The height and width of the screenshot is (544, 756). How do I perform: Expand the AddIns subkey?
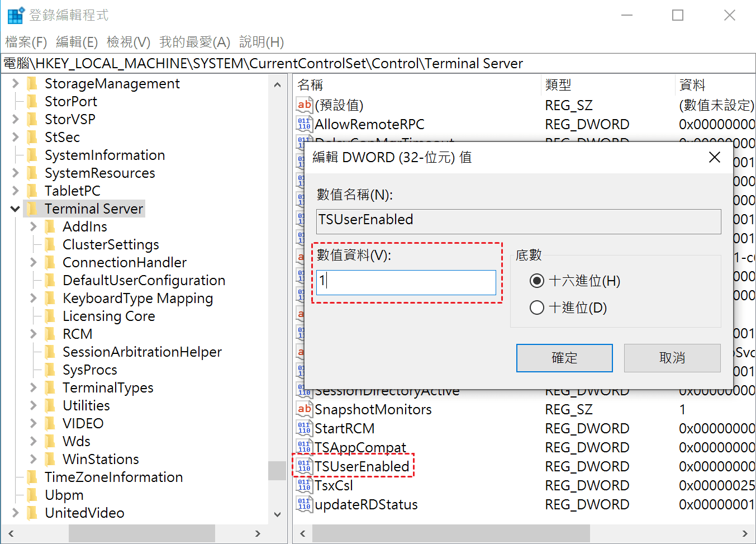pyautogui.click(x=33, y=227)
